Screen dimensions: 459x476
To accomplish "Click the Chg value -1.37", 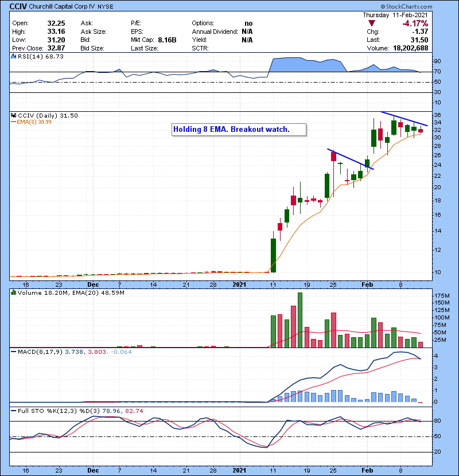I will tap(420, 32).
